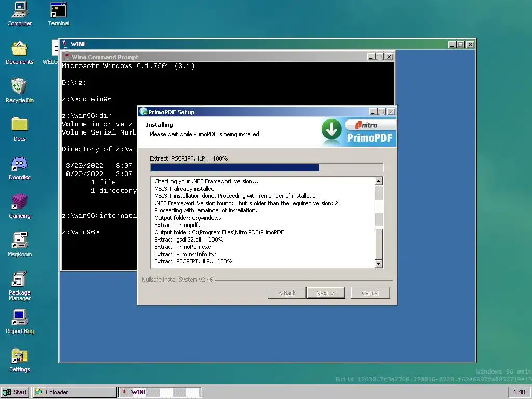Image resolution: width=532 pixels, height=399 pixels.
Task: Cancel the PrimoPDF installation
Action: [370, 293]
